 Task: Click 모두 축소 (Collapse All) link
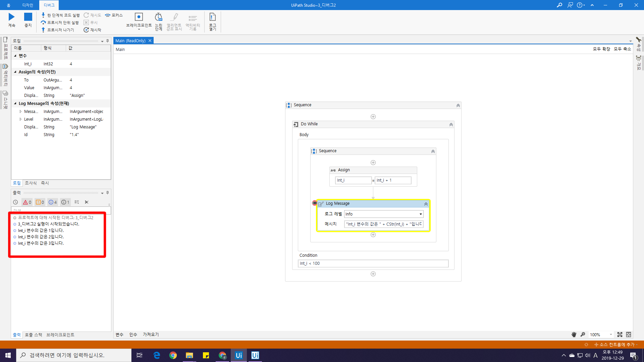click(x=622, y=49)
